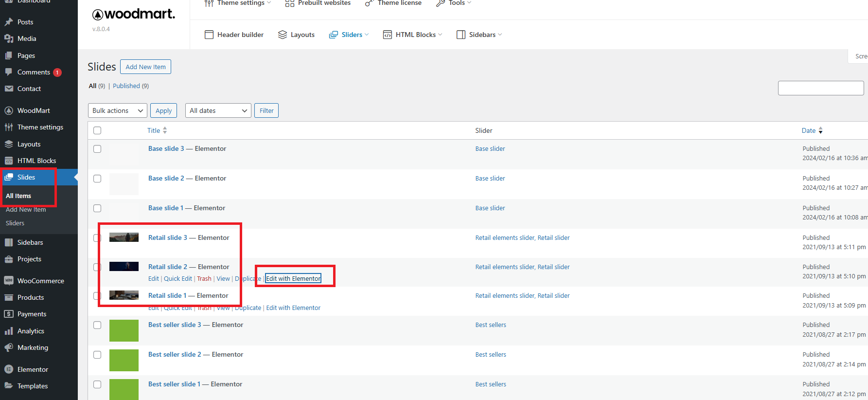Click the Layouts stack icon in sidebar

tap(9, 144)
